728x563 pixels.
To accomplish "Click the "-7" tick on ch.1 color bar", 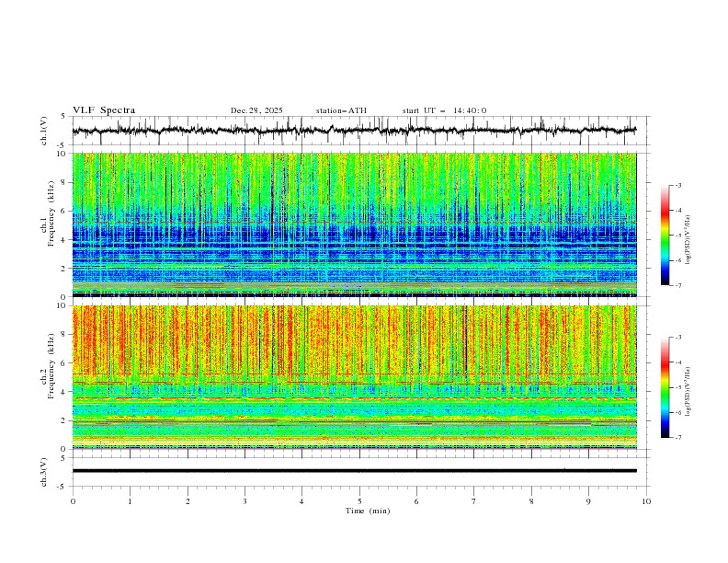I will click(678, 285).
